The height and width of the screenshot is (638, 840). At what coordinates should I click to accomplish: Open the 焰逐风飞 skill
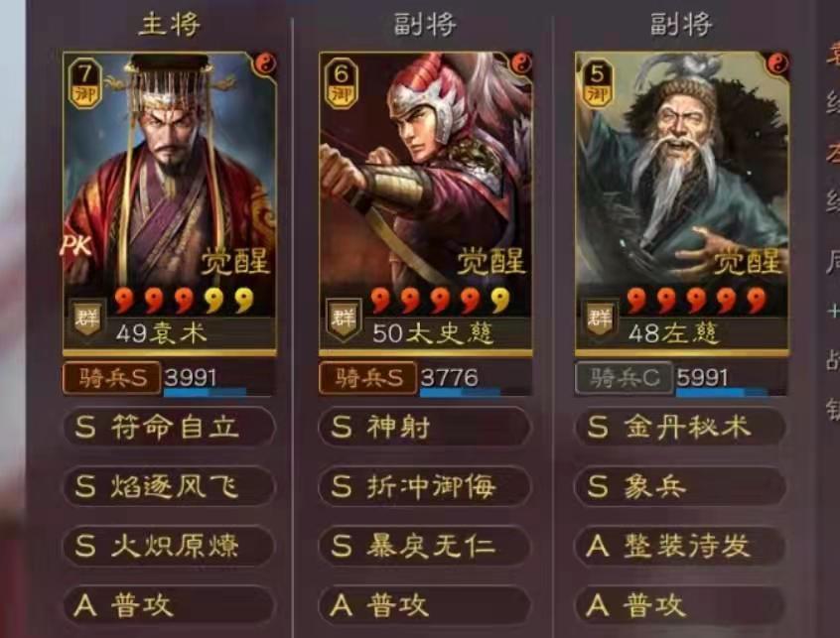[169, 486]
